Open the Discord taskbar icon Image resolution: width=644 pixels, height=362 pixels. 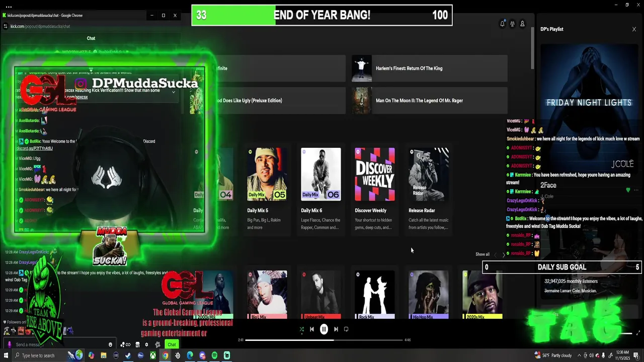202,355
